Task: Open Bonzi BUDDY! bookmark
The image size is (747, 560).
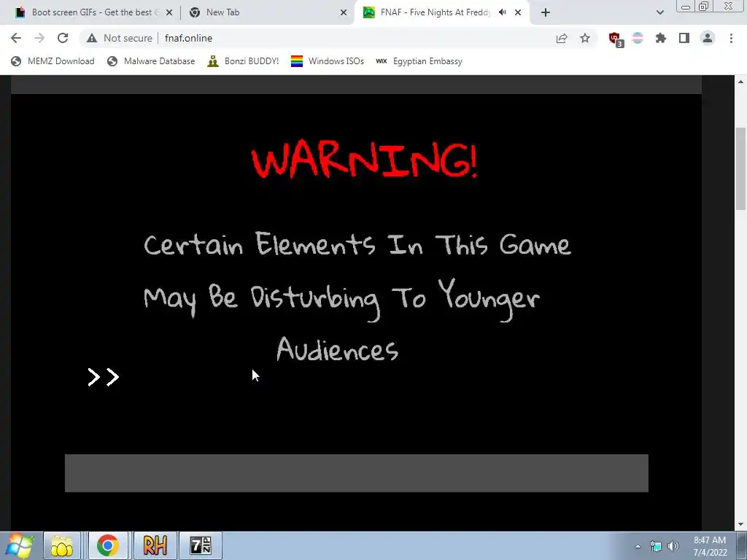Action: click(x=243, y=61)
